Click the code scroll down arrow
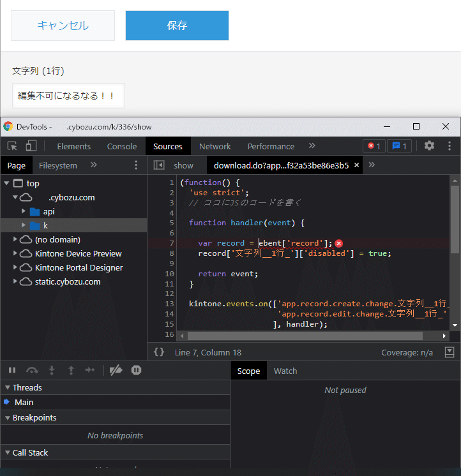Viewport: 461px width, 476px height. 455,325
